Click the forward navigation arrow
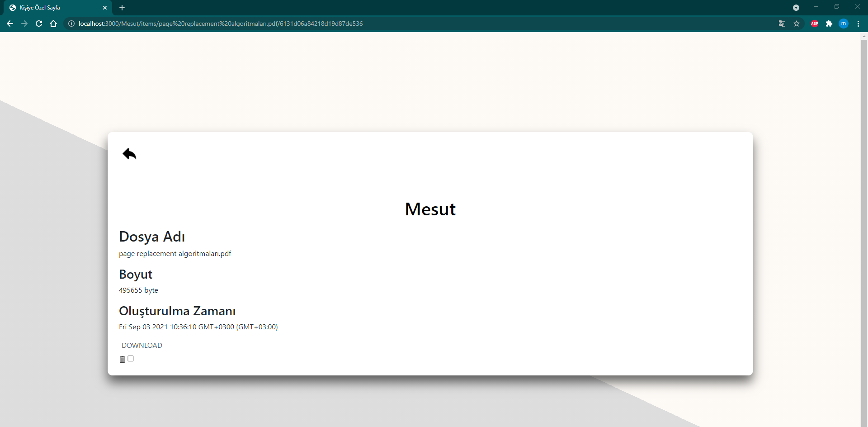The height and width of the screenshot is (427, 868). coord(24,24)
